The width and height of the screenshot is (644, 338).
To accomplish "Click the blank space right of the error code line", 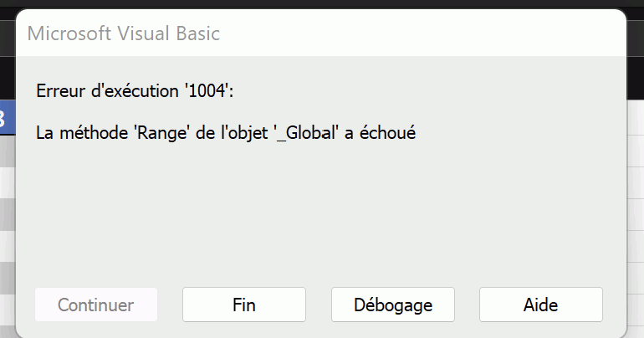I will coord(418,90).
